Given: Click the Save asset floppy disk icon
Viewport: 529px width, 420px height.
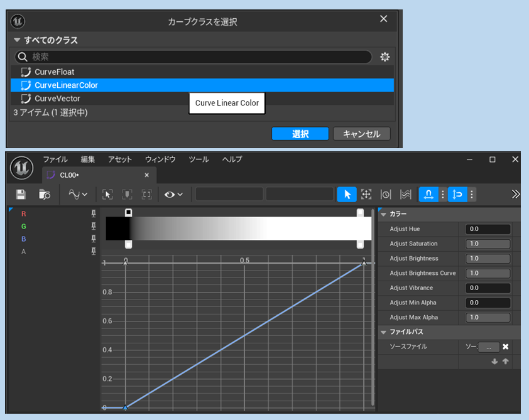Looking at the screenshot, I should tap(21, 195).
